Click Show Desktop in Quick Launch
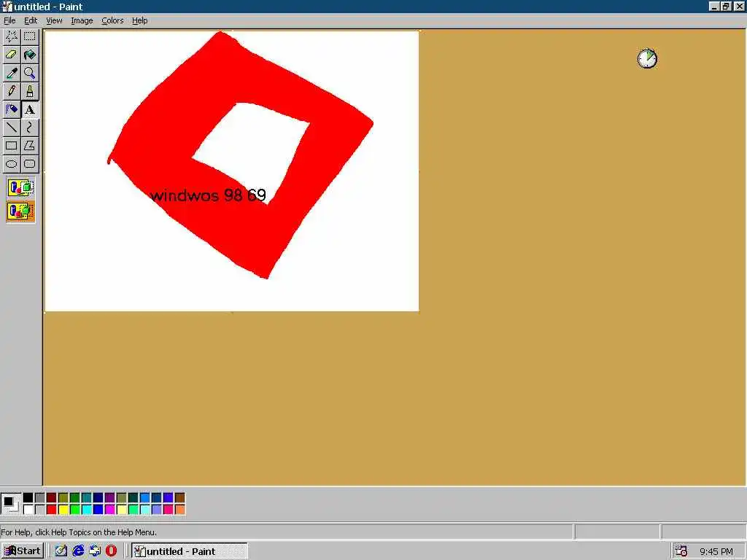Viewport: 747px width, 560px height. (61, 551)
